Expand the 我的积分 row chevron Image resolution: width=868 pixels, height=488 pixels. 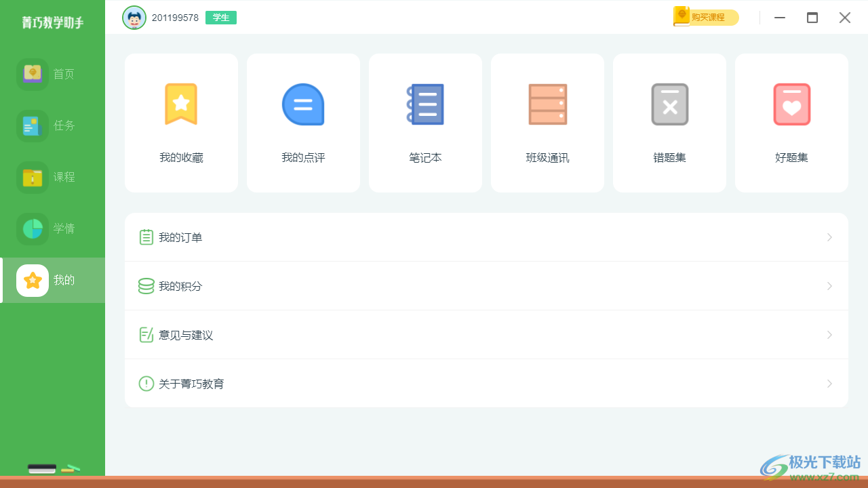829,286
